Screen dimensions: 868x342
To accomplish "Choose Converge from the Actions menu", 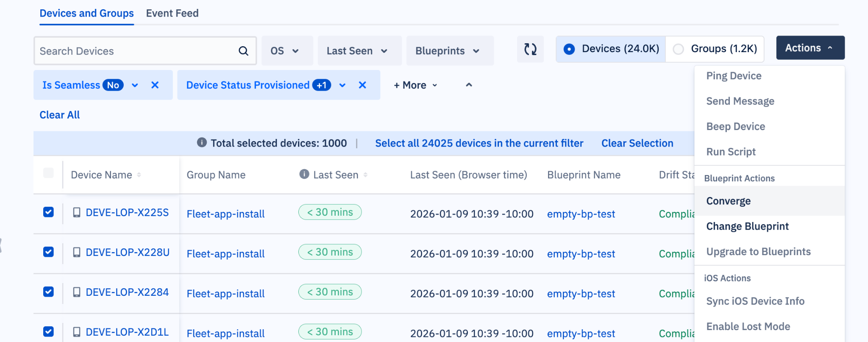I will point(728,201).
